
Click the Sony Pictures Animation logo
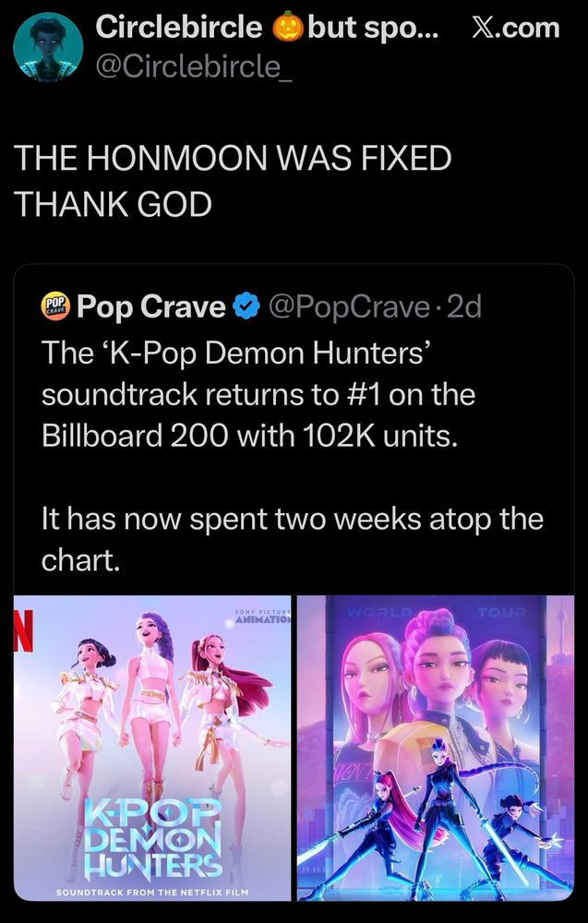click(262, 617)
